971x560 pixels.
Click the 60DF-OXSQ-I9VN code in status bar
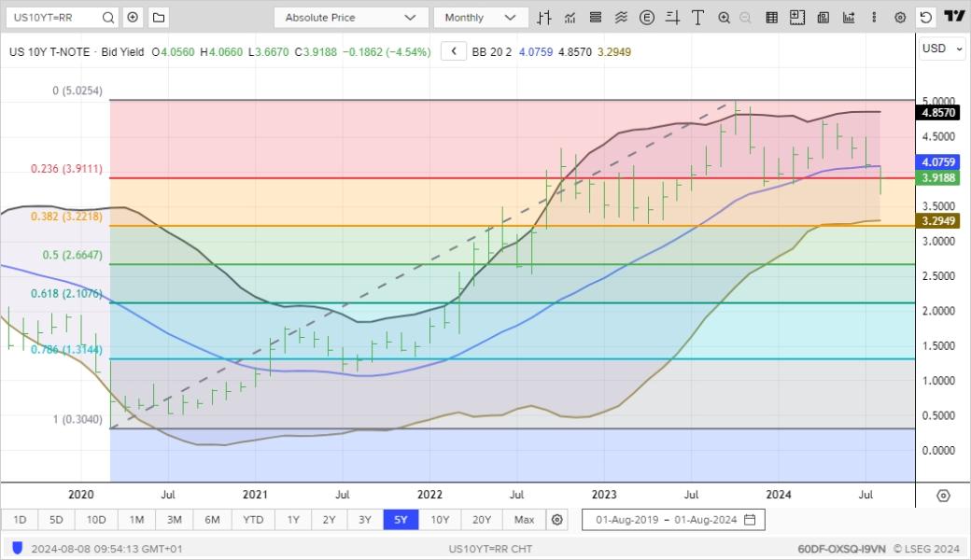pos(841,549)
